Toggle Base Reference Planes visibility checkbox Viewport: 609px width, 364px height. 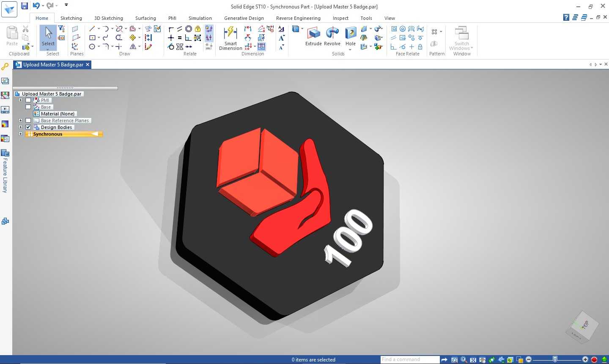point(28,120)
